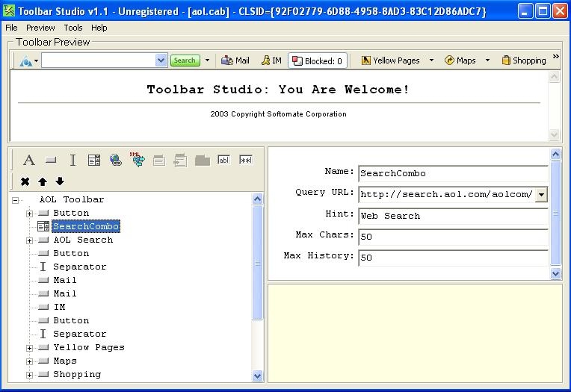Click the menu item icon in editor toolbar
The height and width of the screenshot is (392, 571).
pos(159,160)
